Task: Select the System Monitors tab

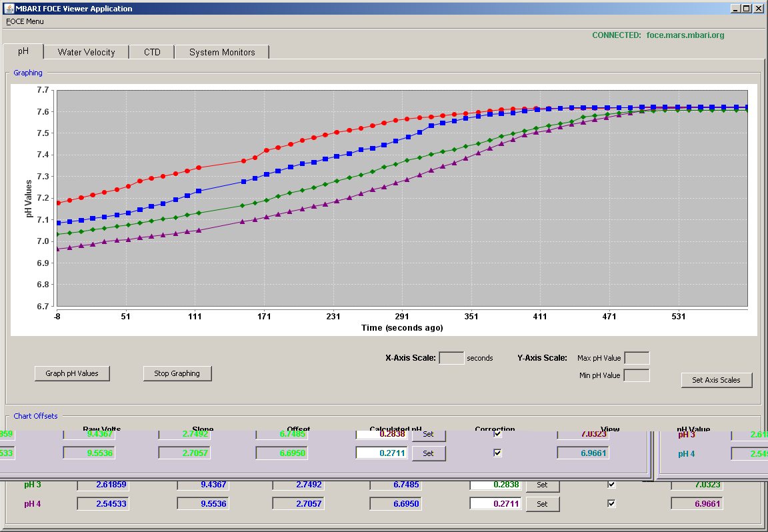Action: (222, 52)
